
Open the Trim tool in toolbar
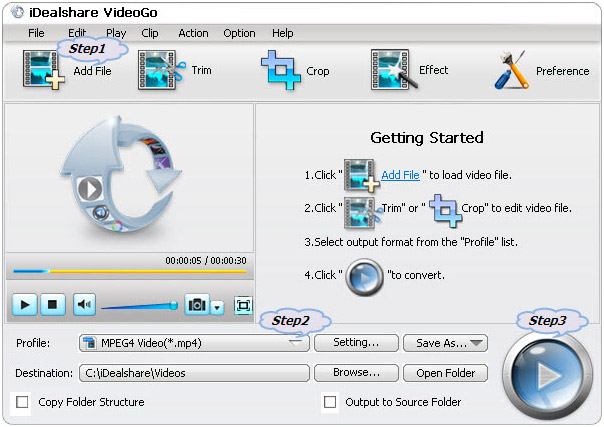[x=161, y=70]
